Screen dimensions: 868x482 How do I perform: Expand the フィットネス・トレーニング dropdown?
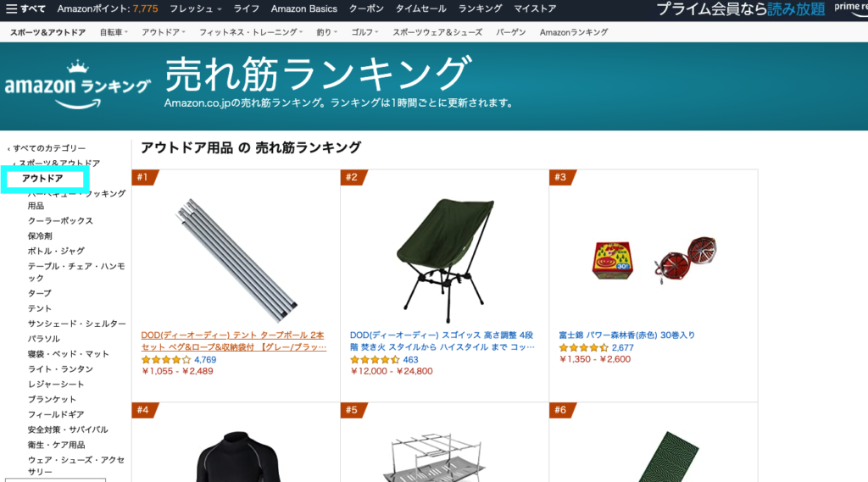[x=251, y=32]
